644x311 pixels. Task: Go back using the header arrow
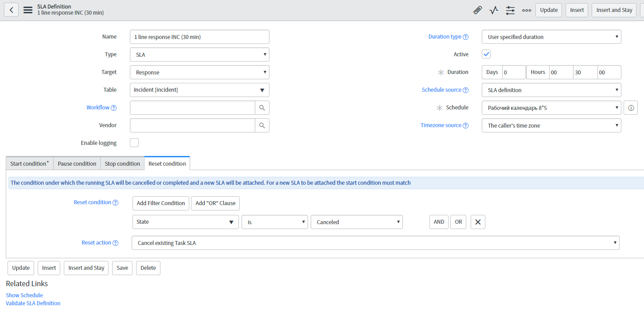12,10
